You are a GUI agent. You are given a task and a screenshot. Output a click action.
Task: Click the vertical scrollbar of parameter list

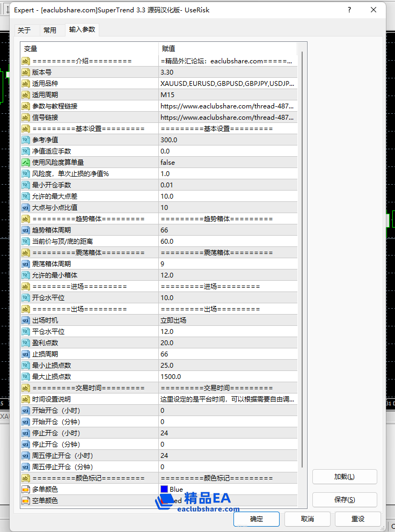pyautogui.click(x=302, y=260)
